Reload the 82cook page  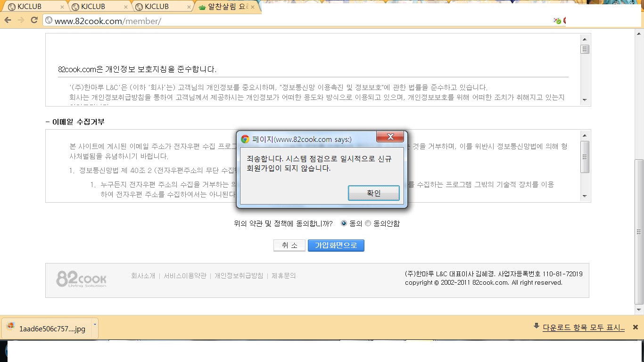[34, 20]
